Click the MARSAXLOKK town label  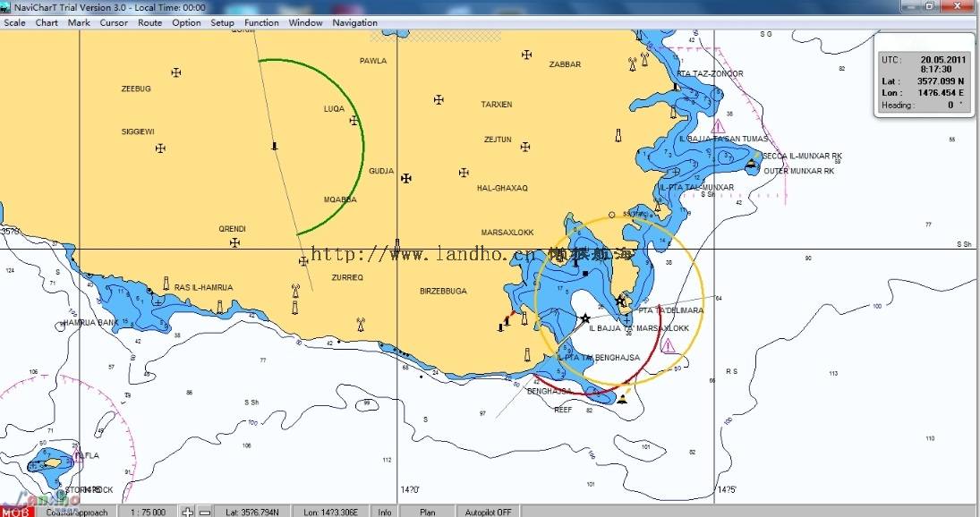[507, 233]
